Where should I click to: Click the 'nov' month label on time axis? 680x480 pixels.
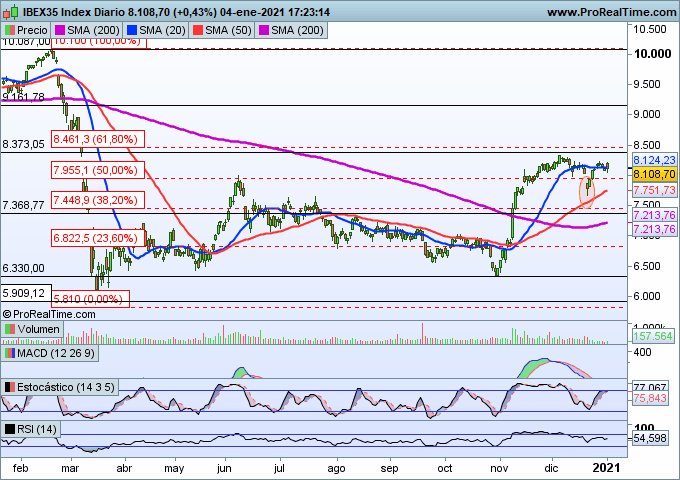tap(499, 468)
